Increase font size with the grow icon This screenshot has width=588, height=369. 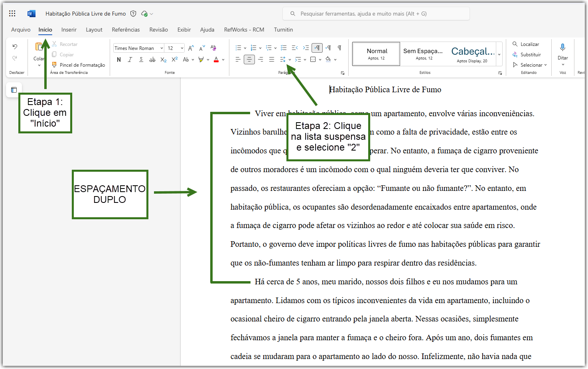(191, 48)
